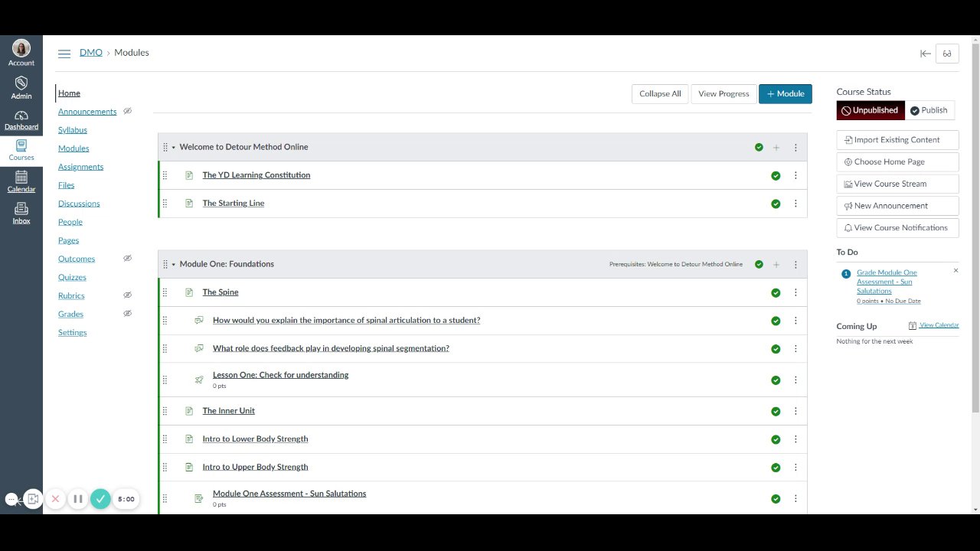The height and width of the screenshot is (551, 980).
Task: Open Files in course navigation
Action: (67, 185)
